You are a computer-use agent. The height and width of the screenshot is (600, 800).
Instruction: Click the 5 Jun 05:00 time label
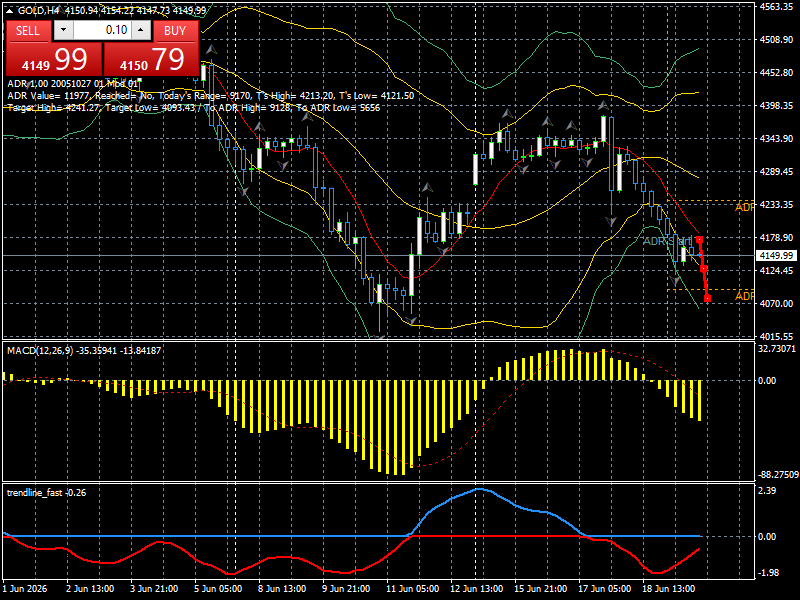(218, 589)
